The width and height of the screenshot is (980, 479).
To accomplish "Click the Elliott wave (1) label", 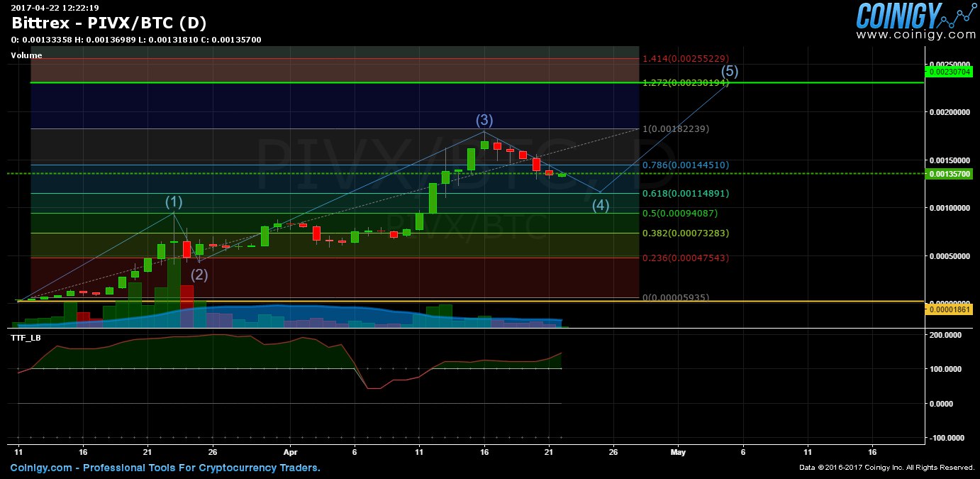I will click(x=174, y=202).
